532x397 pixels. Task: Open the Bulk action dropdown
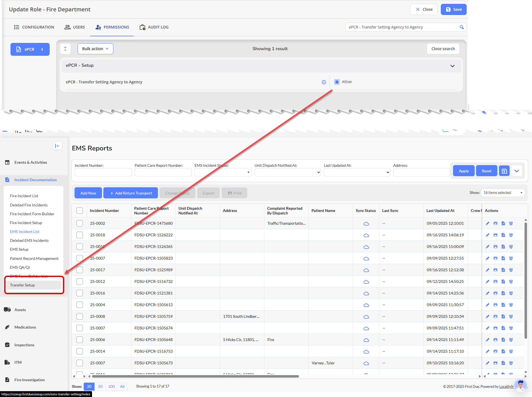pyautogui.click(x=95, y=49)
